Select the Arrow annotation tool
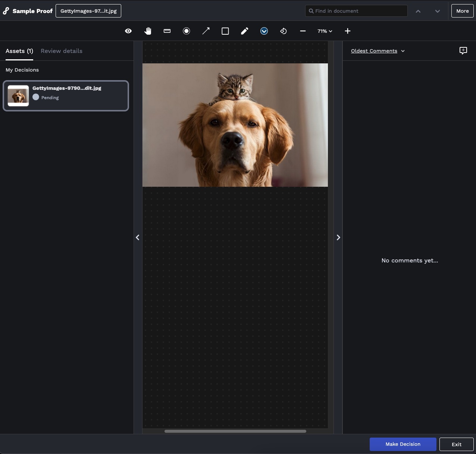This screenshot has height=454, width=476. tap(206, 31)
